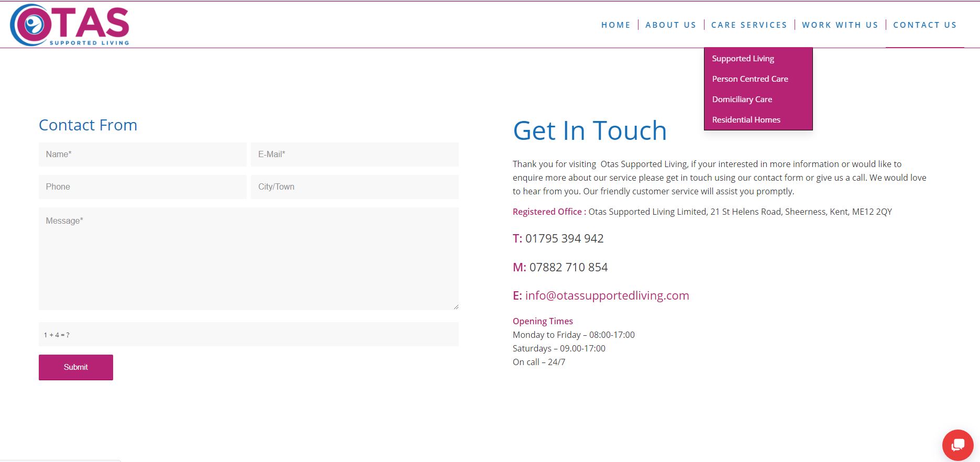Open Residential Homes submenu link

click(x=746, y=120)
